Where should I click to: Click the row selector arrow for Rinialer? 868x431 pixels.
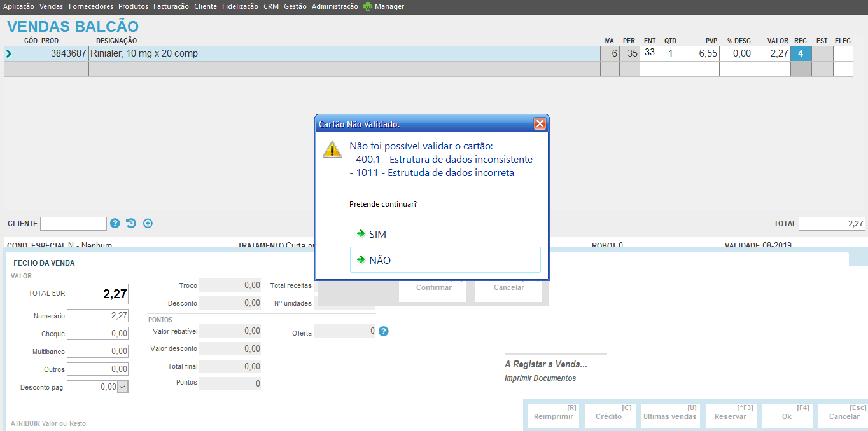click(9, 54)
